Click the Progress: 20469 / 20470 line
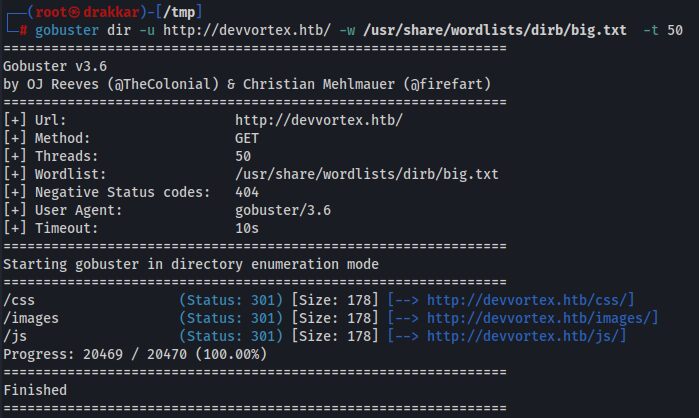Image resolution: width=699 pixels, height=418 pixels. point(135,354)
